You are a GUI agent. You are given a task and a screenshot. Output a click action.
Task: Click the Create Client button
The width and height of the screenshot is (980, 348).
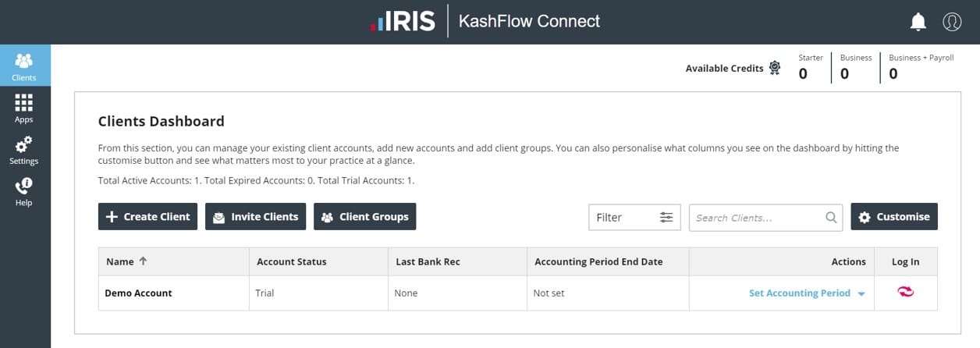point(147,217)
